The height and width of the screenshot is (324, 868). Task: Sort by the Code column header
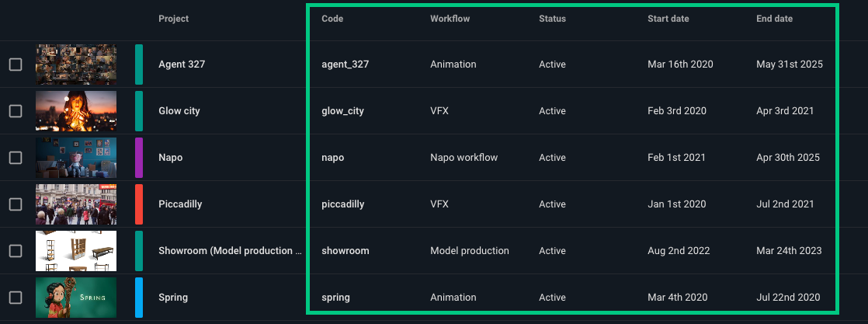click(332, 19)
